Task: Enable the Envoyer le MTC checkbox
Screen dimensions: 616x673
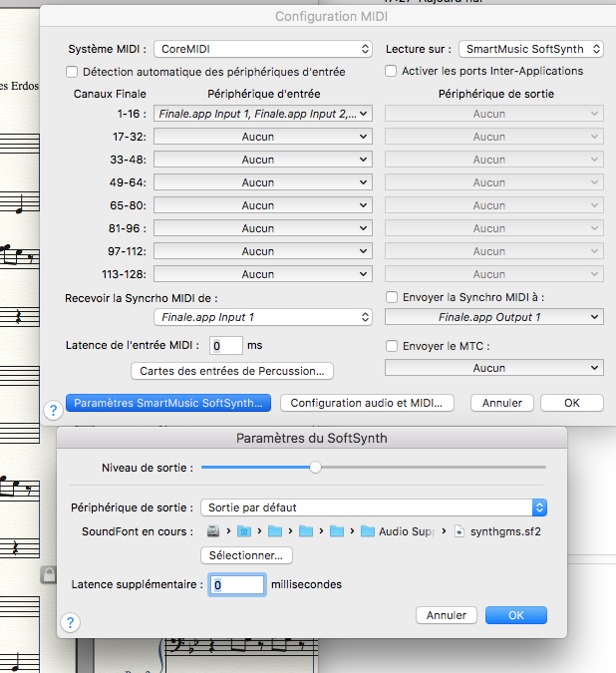Action: coord(392,346)
